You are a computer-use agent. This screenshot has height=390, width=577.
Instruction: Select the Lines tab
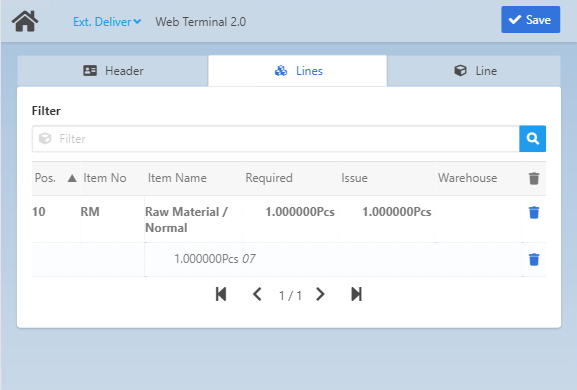[x=298, y=71]
